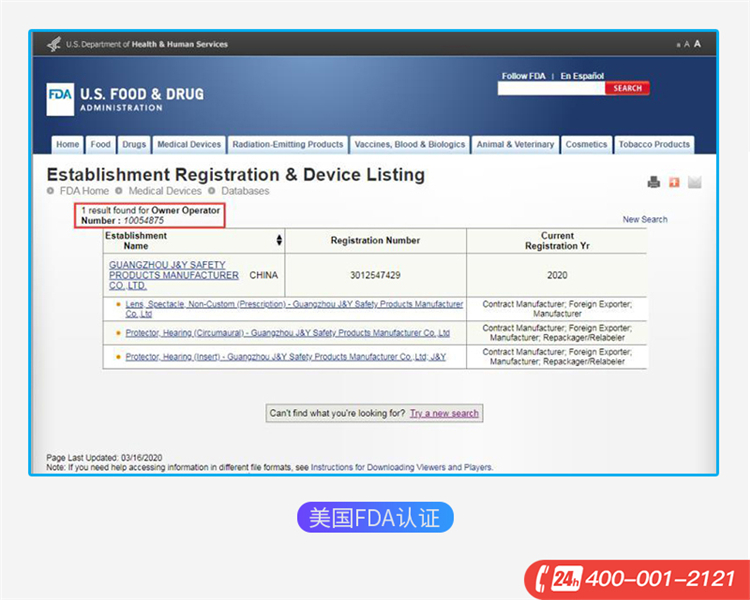Click the FDA search input field
The image size is (750, 600).
(x=551, y=89)
